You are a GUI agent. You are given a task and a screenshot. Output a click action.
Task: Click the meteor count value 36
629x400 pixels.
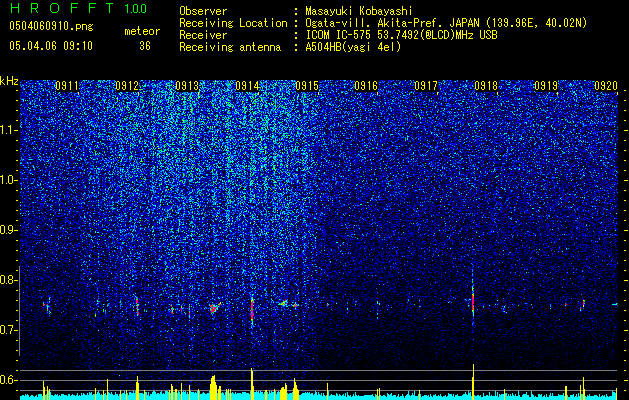(144, 46)
